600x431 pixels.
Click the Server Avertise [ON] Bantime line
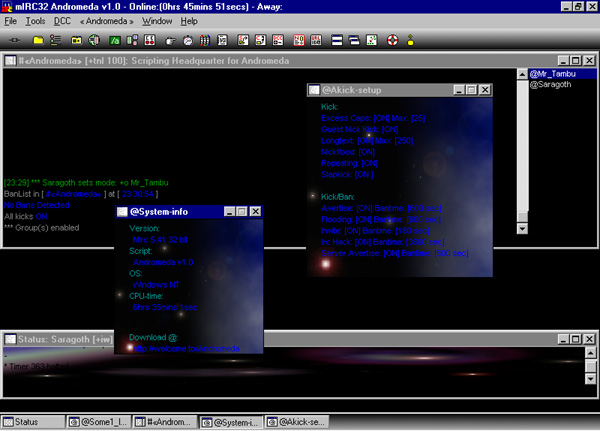coord(395,253)
